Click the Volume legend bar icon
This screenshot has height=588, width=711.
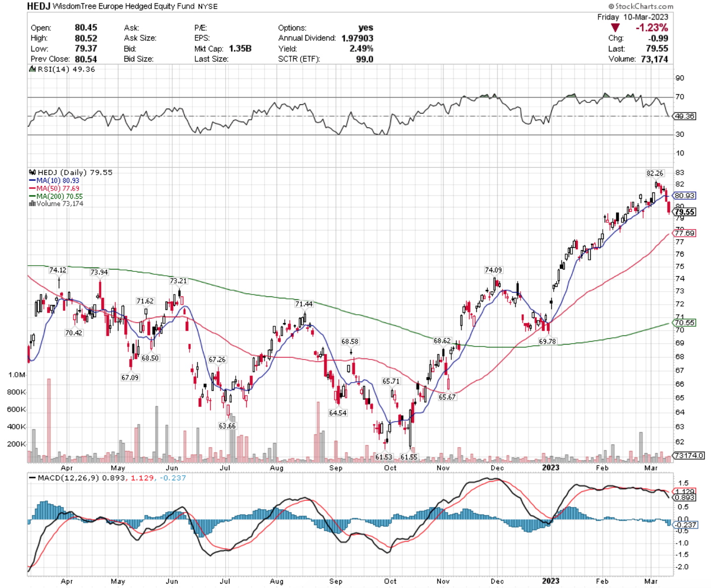point(33,204)
